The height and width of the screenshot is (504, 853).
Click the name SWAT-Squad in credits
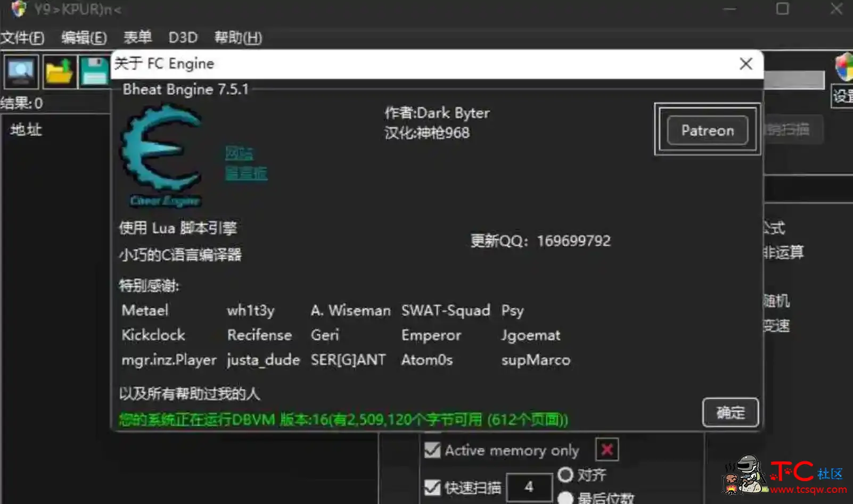(x=446, y=310)
